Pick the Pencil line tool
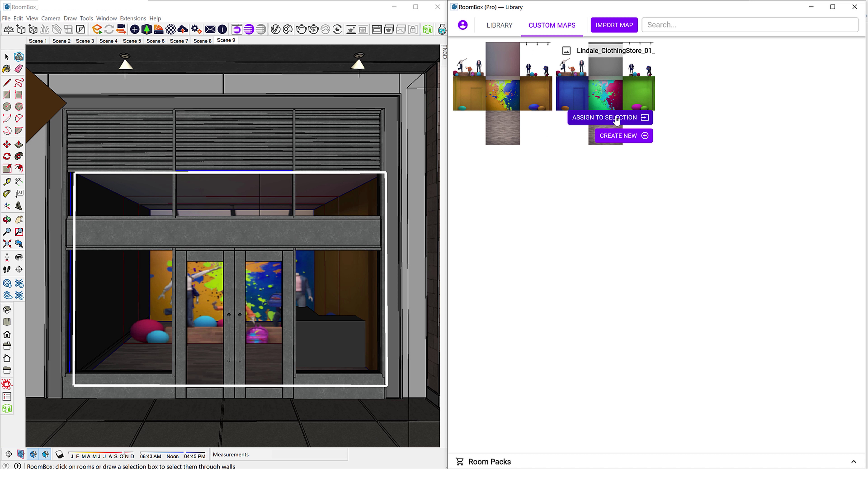 pos(7,82)
